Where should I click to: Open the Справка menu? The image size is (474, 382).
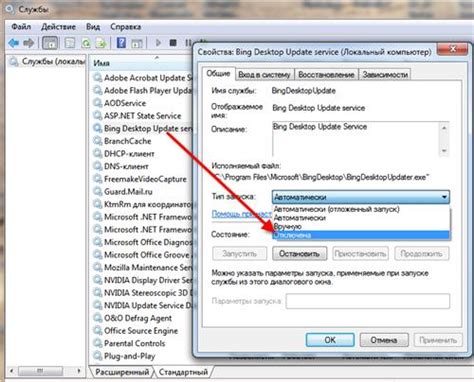click(125, 27)
